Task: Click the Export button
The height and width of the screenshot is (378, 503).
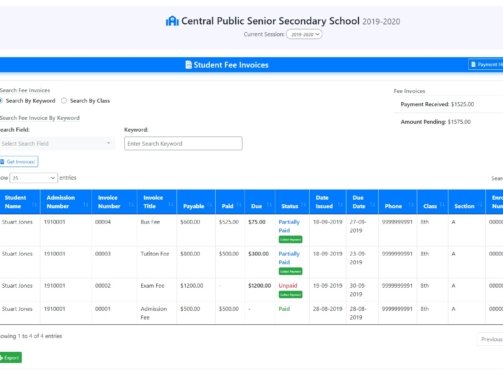Action: 10,358
